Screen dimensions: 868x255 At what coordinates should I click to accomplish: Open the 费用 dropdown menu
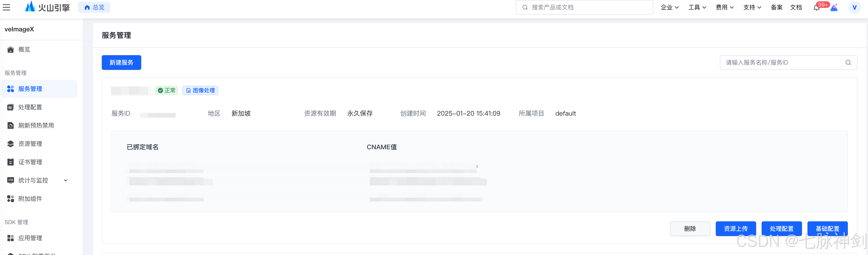click(724, 7)
